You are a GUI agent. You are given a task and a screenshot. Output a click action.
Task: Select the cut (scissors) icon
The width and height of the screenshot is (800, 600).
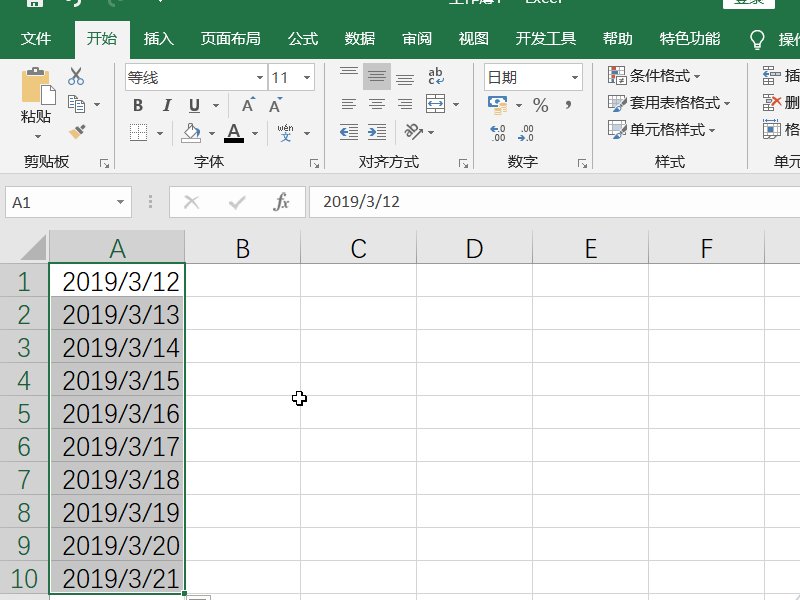(74, 75)
